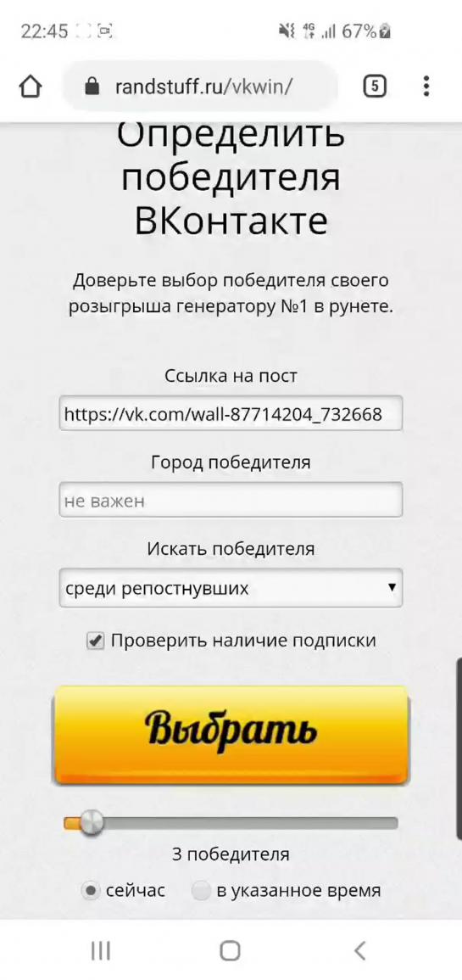462x980 pixels.
Task: Open the tab switcher showing 5 tabs
Action: click(375, 87)
